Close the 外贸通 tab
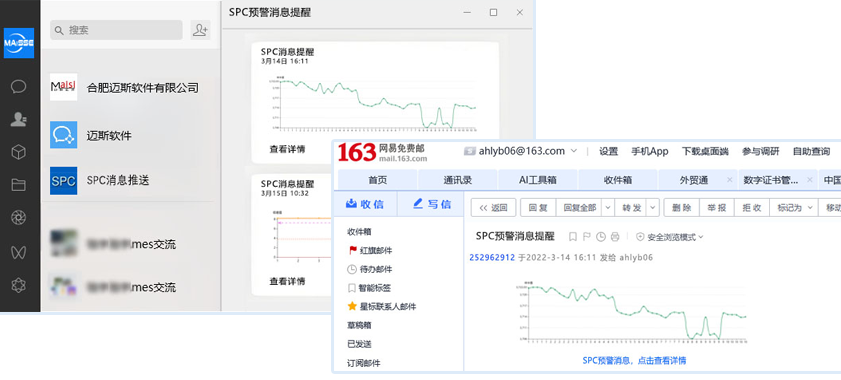 point(729,180)
